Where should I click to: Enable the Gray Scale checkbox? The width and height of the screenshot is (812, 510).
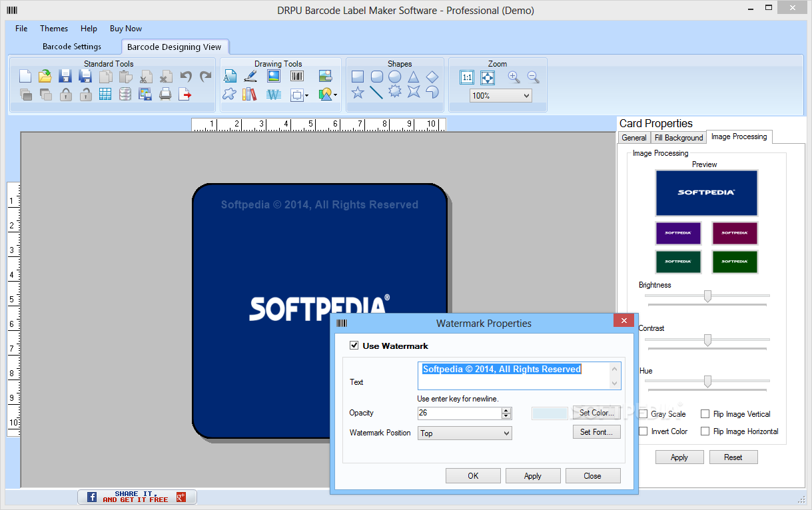pos(643,414)
